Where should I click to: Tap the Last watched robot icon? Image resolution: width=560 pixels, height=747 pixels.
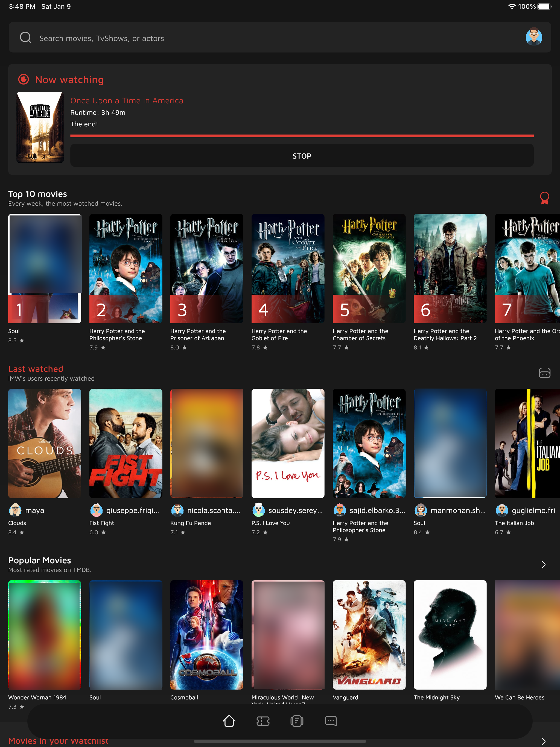click(544, 373)
